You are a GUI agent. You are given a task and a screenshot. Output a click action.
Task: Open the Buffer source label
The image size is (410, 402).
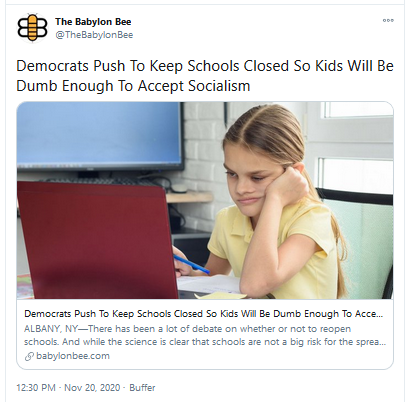pyautogui.click(x=142, y=388)
